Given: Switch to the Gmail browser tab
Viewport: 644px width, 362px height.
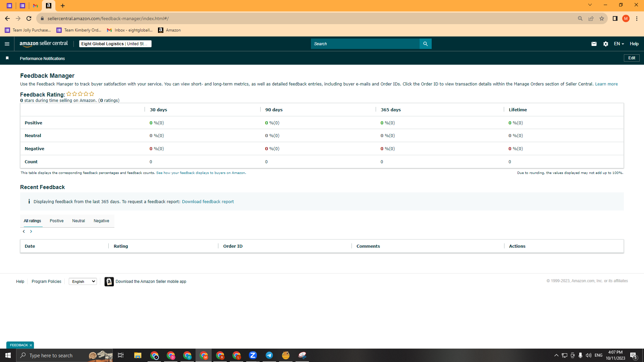Looking at the screenshot, I should coord(36,6).
